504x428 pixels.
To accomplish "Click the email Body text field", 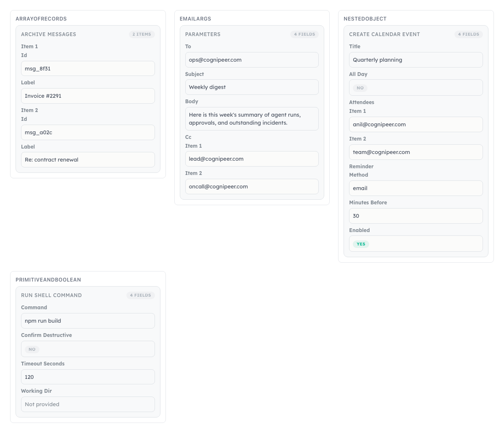I will point(252,119).
